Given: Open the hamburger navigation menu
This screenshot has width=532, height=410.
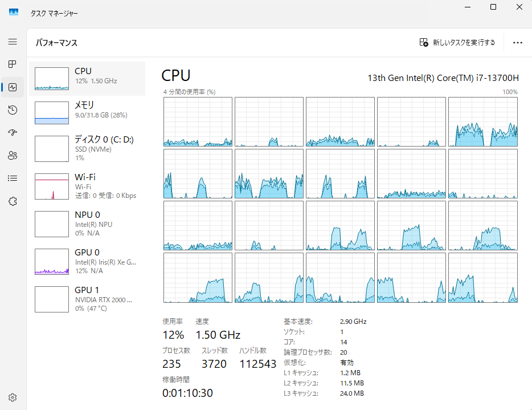Looking at the screenshot, I should 13,42.
